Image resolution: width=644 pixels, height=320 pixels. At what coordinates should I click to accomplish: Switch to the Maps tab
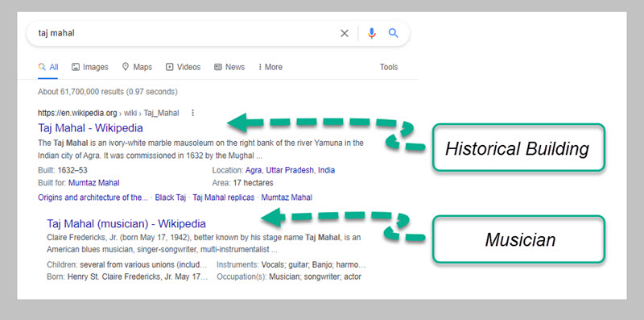coord(137,67)
